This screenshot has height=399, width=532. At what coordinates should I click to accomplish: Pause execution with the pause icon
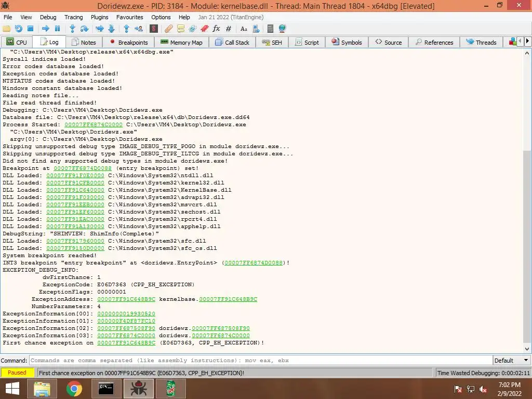coord(57,29)
